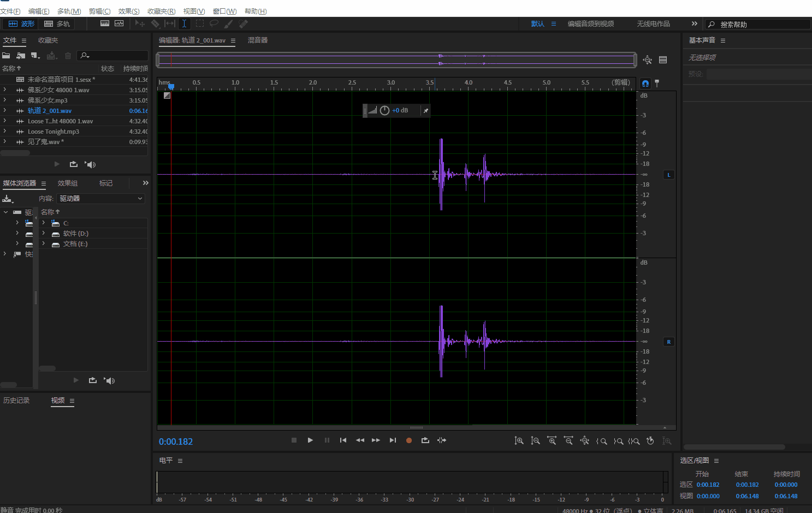Open the 多轨(M) menu
Viewport: 812px width, 513px height.
pos(69,11)
